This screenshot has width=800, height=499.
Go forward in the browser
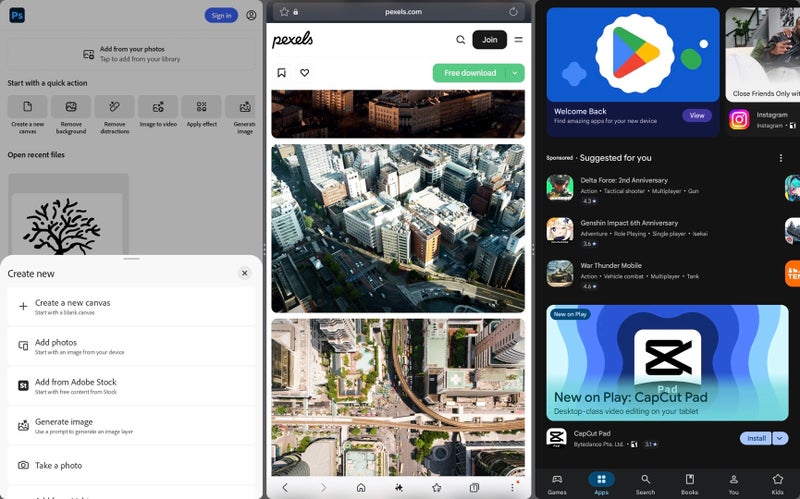[323, 488]
